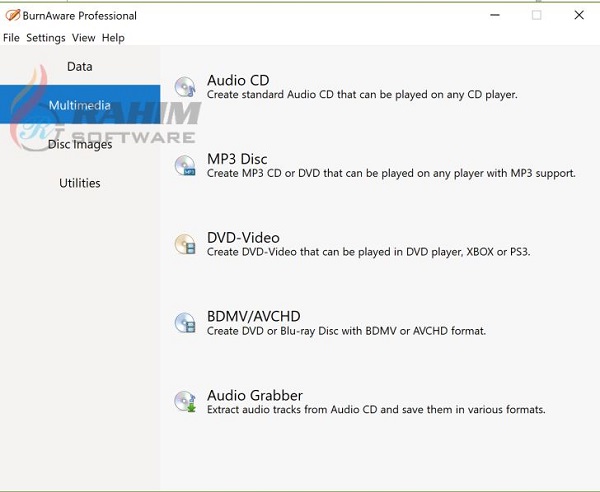Open Audio Grabber by its title
This screenshot has width=600, height=492.
(255, 395)
